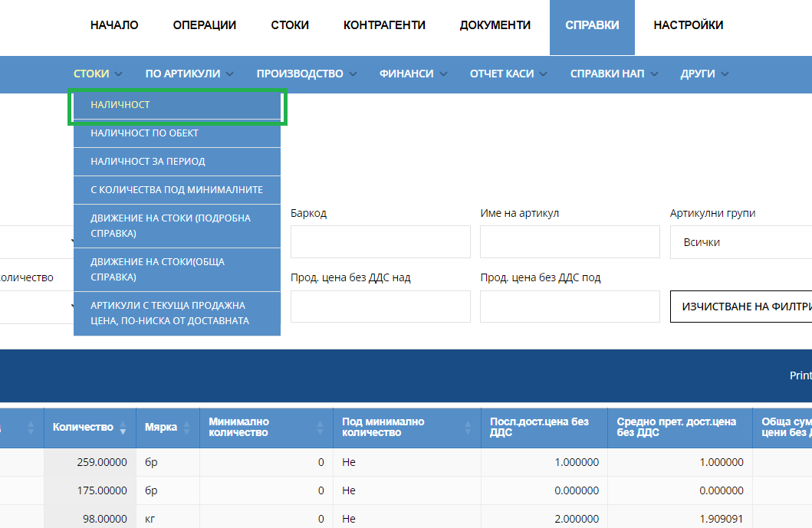Select С КОЛИЧЕСТВА ПОД МИНИМАЛНИТЕ

tap(177, 191)
